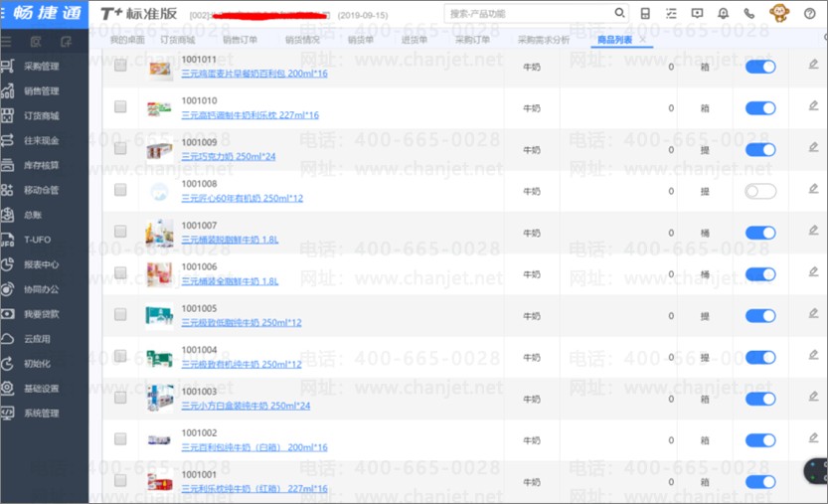Click product code 1001002
This screenshot has height=504, width=828.
199,432
